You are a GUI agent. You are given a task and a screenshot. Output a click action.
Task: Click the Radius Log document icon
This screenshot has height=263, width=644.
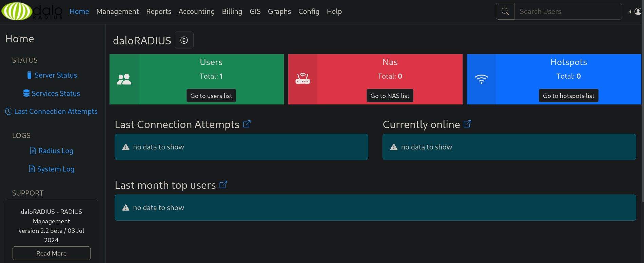pos(33,150)
